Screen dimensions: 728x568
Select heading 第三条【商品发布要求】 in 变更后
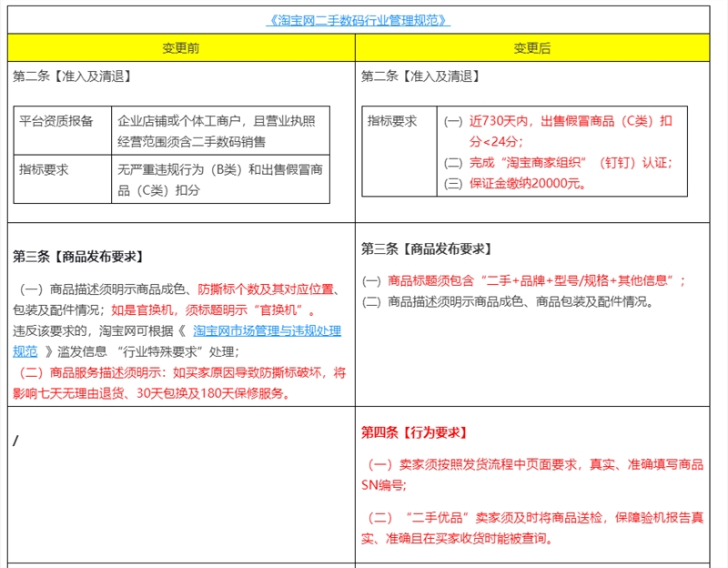[x=426, y=248]
